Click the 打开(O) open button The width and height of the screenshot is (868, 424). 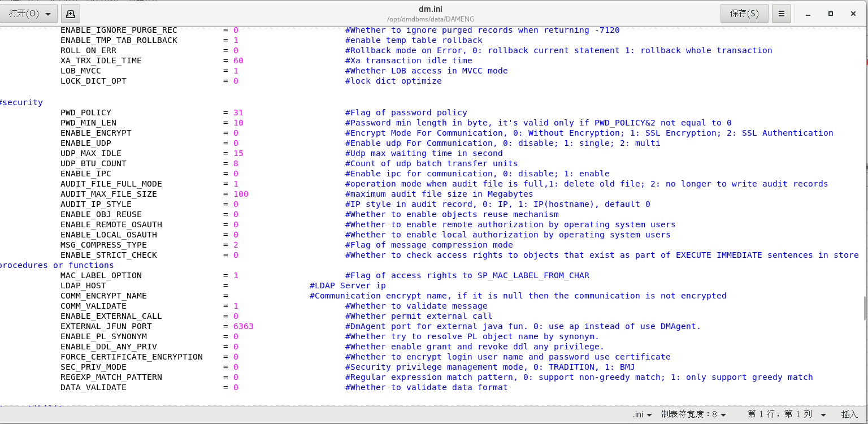click(x=24, y=13)
